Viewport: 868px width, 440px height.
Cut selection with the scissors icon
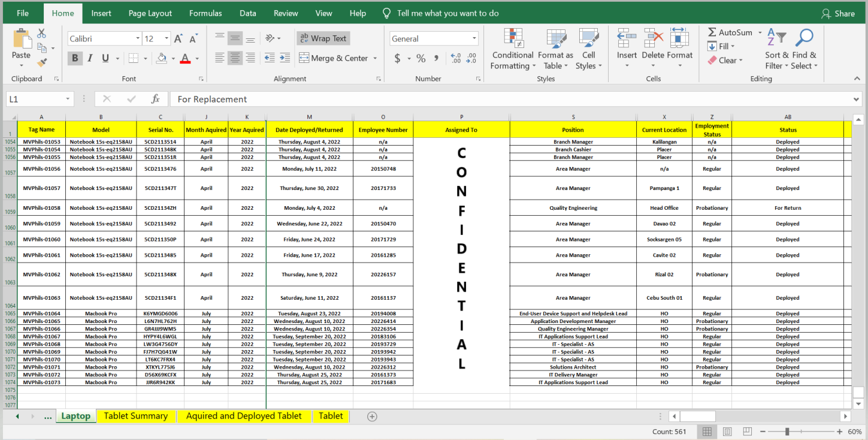point(42,34)
